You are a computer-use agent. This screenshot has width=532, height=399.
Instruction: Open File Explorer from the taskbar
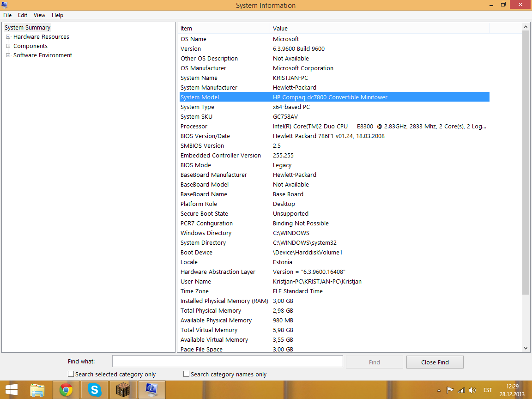[37, 390]
